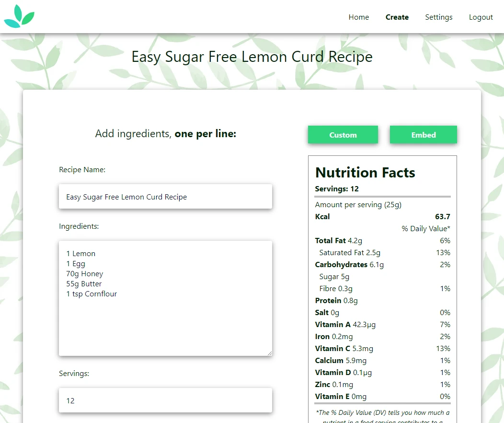
Task: Click the Total Fat 4.2g row
Action: click(x=382, y=241)
